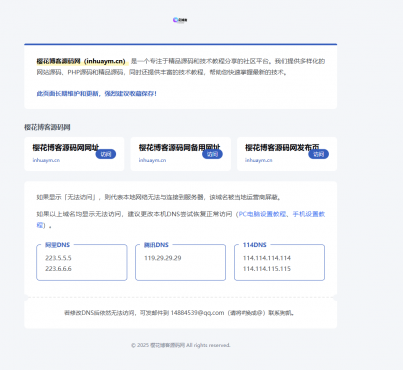Viewport: 403px width, 370px height.
Task: Open the 手机设置教程 link
Action: pyautogui.click(x=309, y=214)
